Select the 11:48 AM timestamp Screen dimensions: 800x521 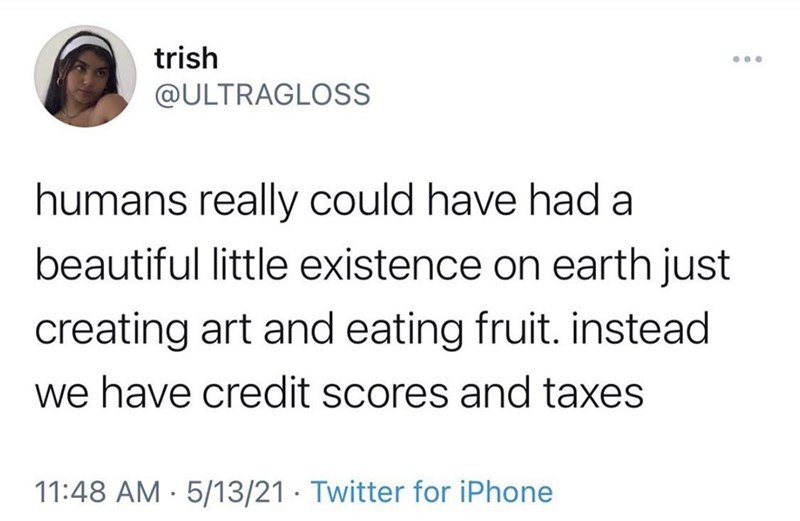[97, 491]
